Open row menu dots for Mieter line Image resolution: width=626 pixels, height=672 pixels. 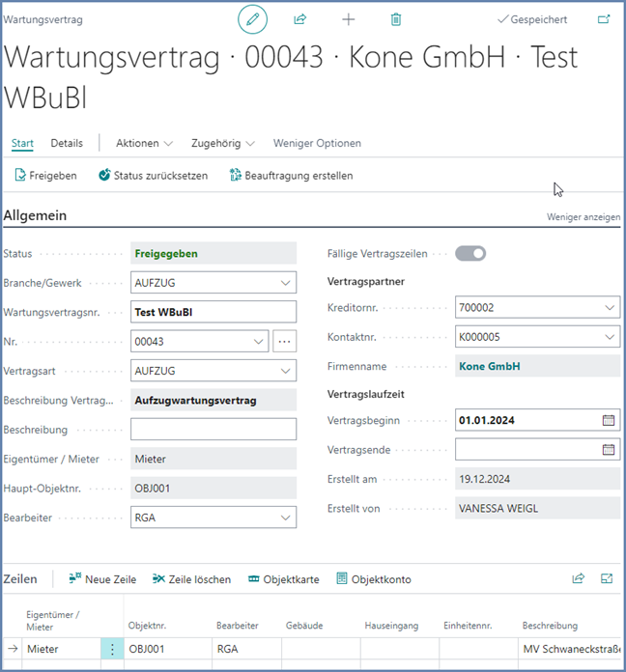[112, 649]
